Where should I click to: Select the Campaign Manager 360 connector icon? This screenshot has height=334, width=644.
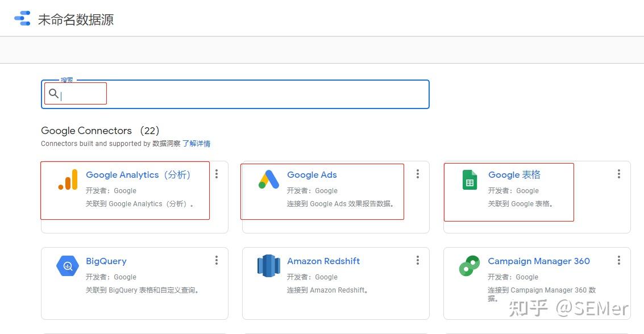(x=469, y=265)
